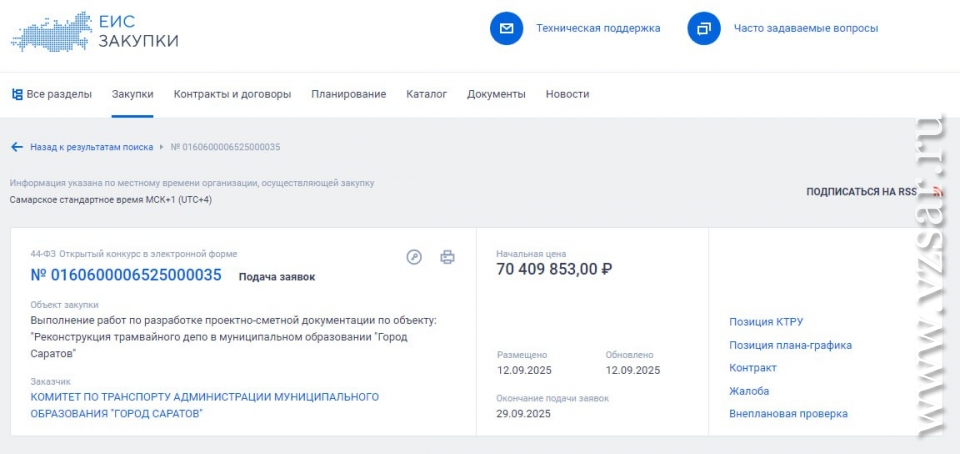Screen dimensions: 960x454
Task: Open the «Закупки» tab
Action: [132, 94]
